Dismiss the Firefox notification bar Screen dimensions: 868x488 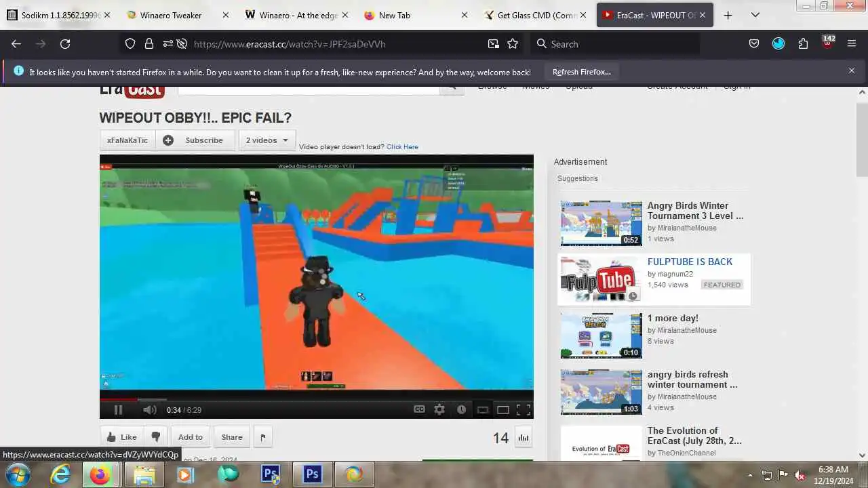(852, 70)
